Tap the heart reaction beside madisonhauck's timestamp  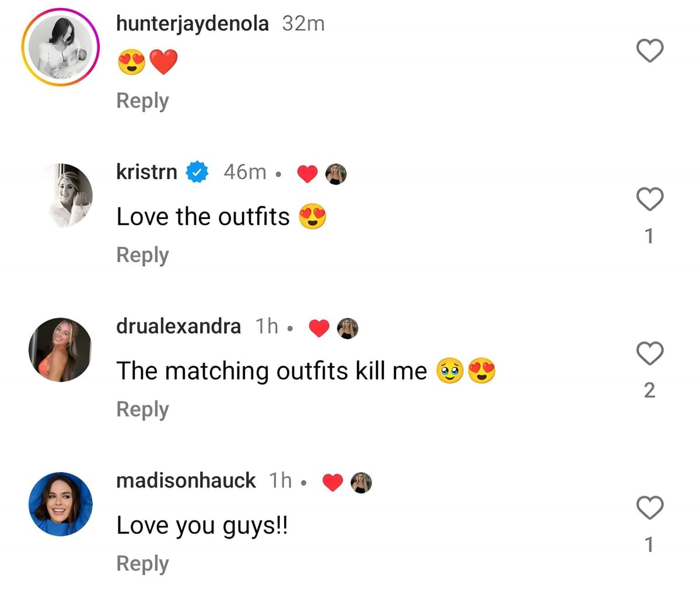pos(331,482)
